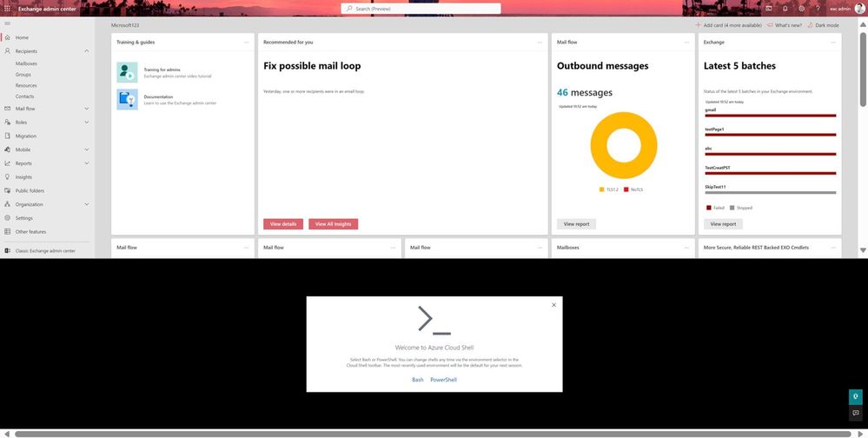Click the Recipients person icon

(7, 51)
